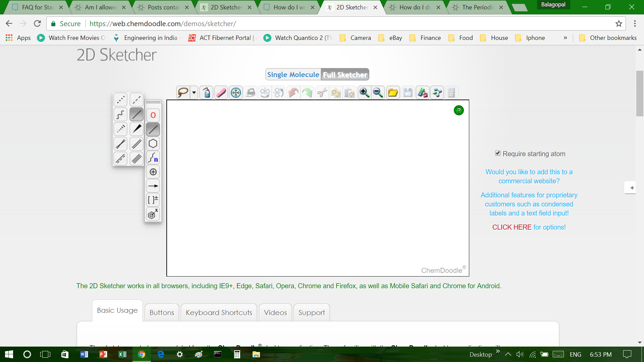The width and height of the screenshot is (644, 362).
Task: Open the Keyboard Shortcuts tab
Action: pos(219,312)
